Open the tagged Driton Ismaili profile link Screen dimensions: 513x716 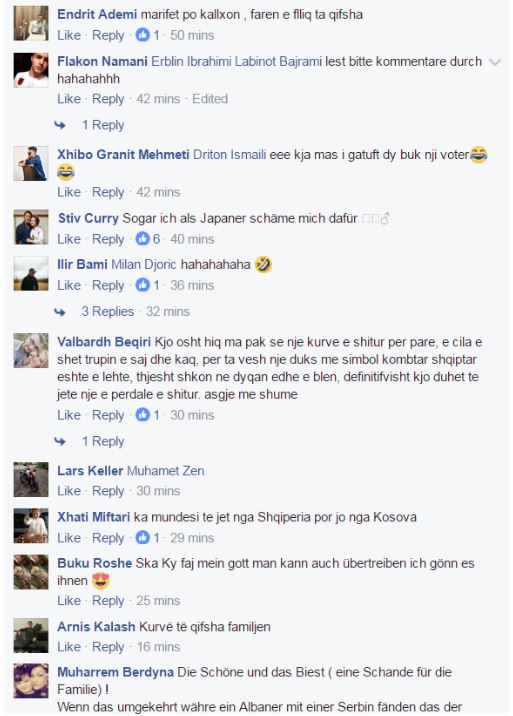pyautogui.click(x=230, y=155)
